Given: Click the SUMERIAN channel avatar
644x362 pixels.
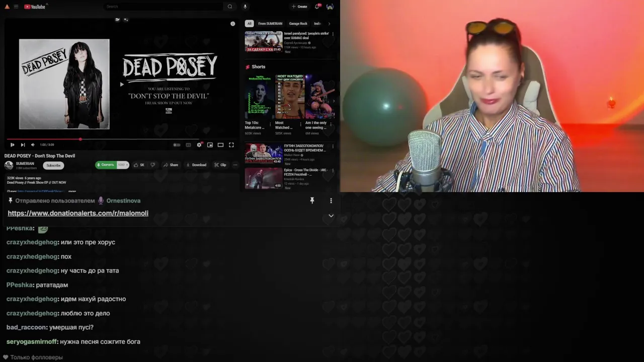Looking at the screenshot, I should [9, 165].
